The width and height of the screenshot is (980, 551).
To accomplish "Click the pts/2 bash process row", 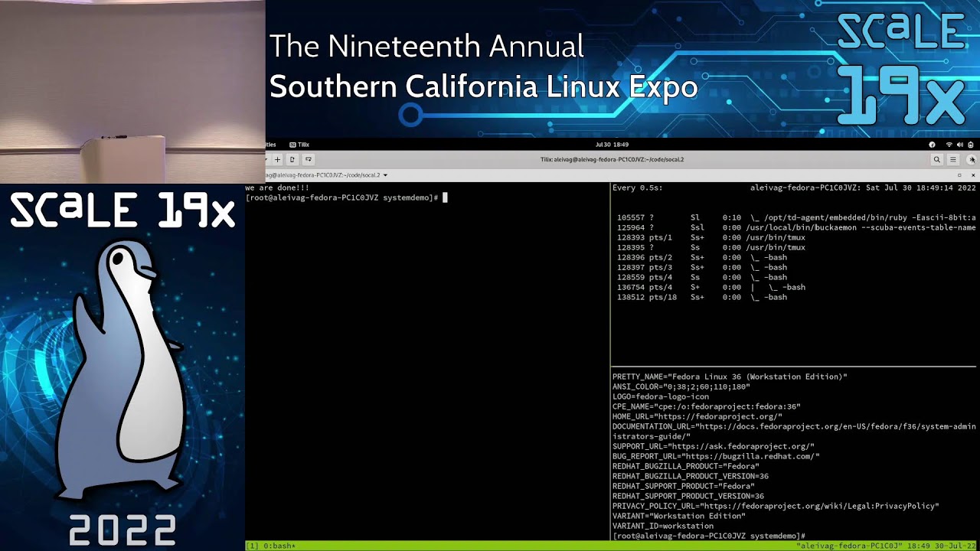I will tap(702, 257).
